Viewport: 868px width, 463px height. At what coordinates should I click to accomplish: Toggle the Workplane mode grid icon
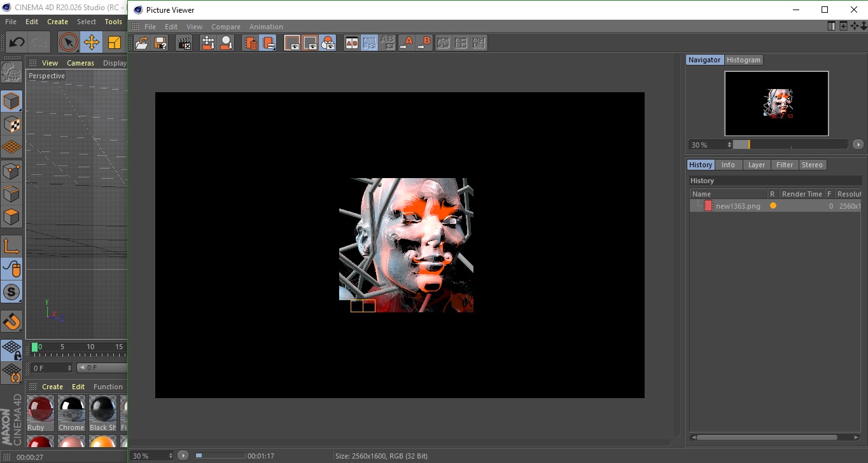click(11, 148)
